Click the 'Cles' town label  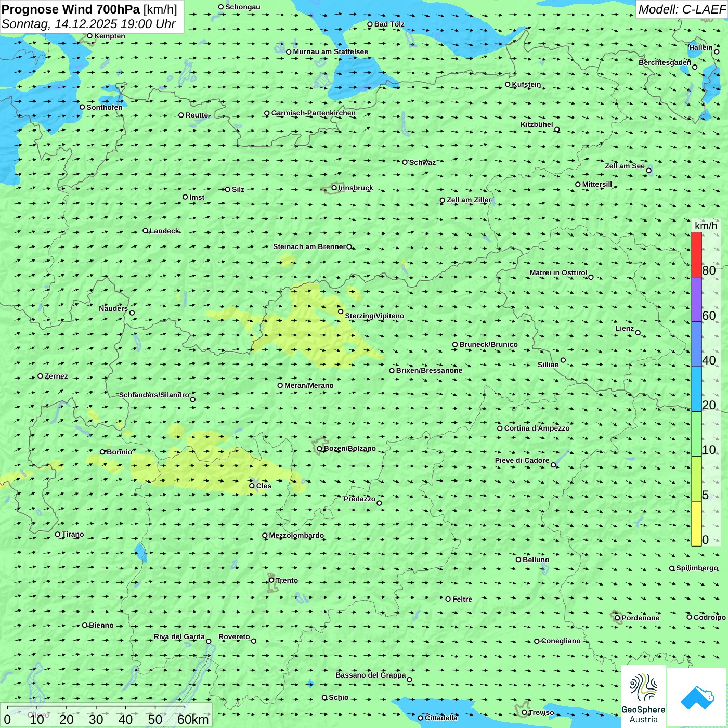(264, 486)
